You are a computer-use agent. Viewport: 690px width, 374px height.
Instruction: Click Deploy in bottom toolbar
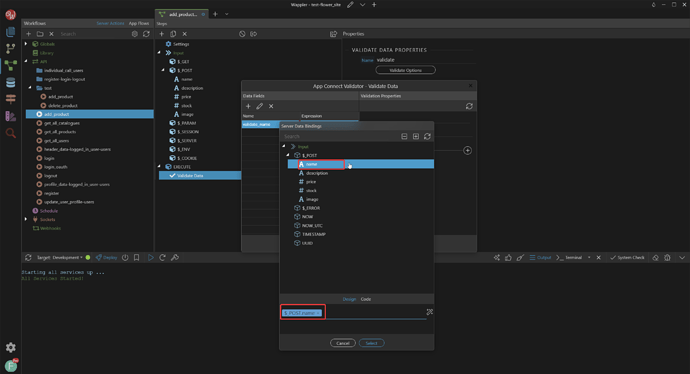pyautogui.click(x=106, y=257)
